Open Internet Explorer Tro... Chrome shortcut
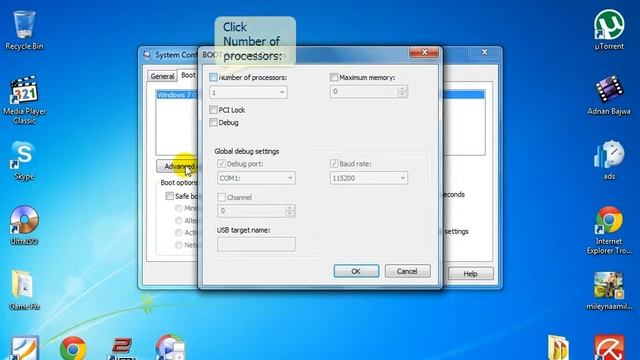 click(609, 230)
